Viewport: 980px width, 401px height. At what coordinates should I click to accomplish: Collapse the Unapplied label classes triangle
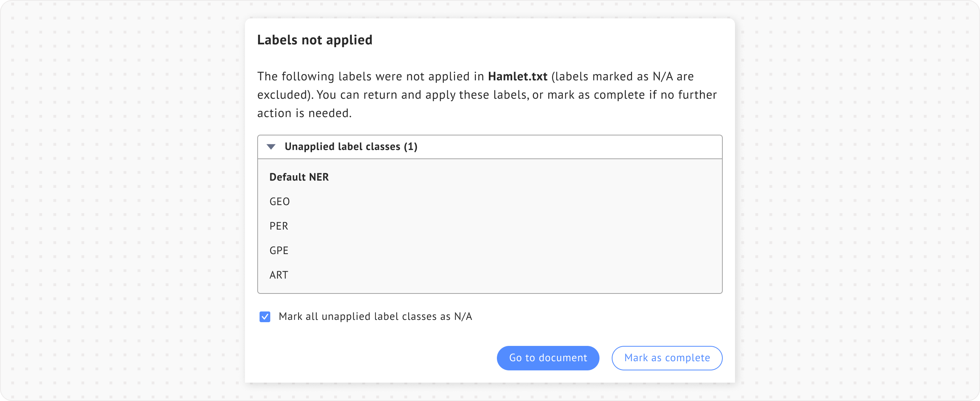[x=271, y=147]
